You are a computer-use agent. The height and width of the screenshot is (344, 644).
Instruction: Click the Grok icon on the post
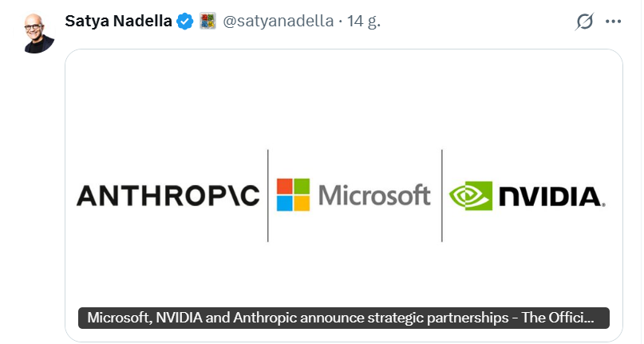coord(584,22)
